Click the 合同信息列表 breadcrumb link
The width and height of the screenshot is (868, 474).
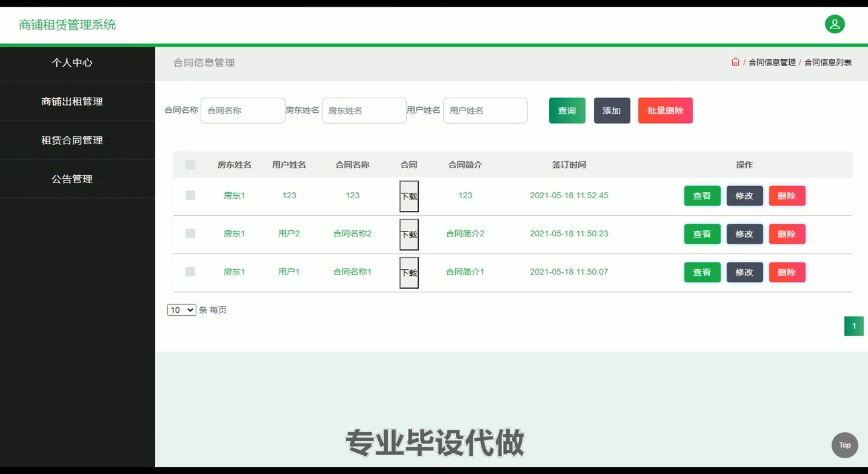tap(828, 62)
